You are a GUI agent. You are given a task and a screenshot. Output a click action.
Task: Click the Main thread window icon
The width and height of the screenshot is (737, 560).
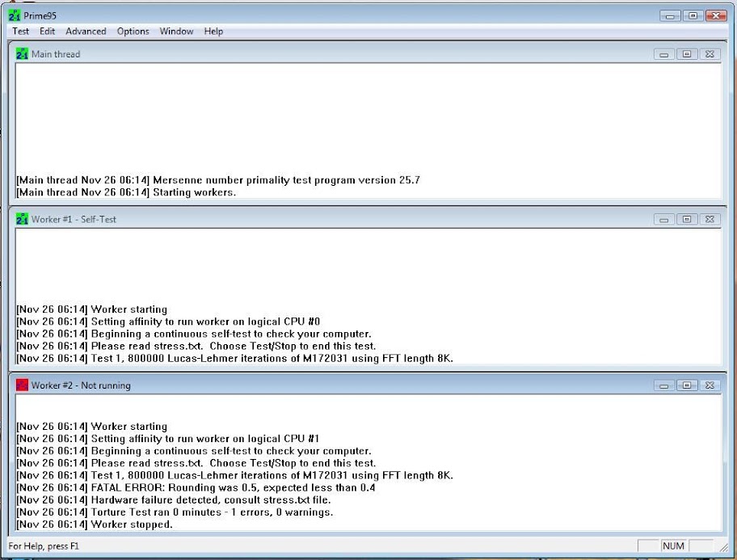click(22, 54)
